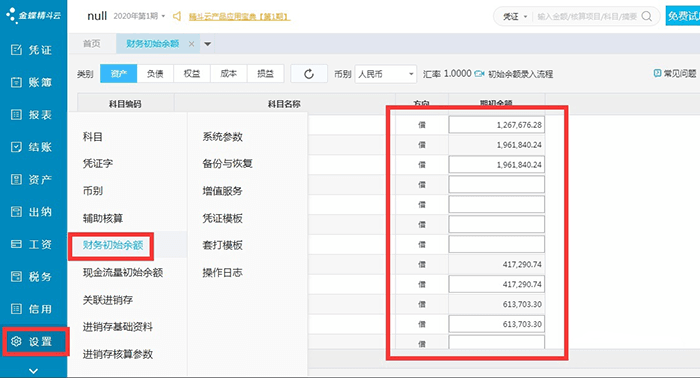This screenshot has height=378, width=700.
Task: Open the 2020年第1期 period dropdown
Action: [x=139, y=16]
